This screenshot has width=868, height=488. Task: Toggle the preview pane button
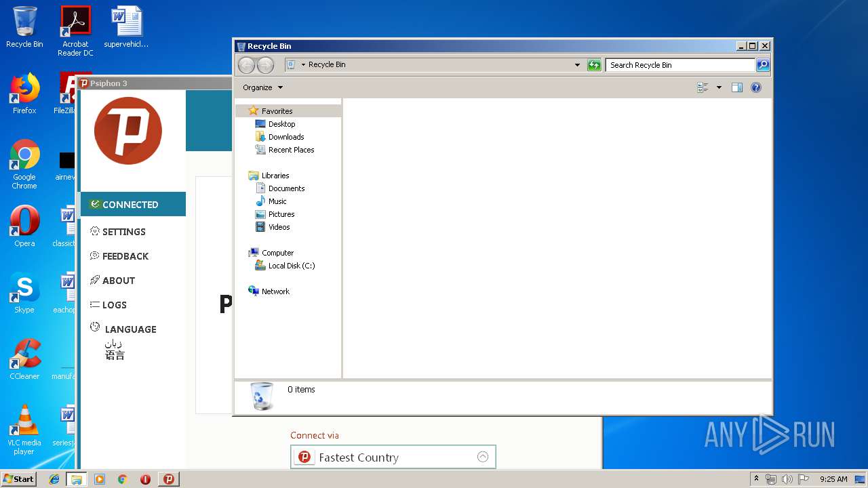pyautogui.click(x=737, y=87)
